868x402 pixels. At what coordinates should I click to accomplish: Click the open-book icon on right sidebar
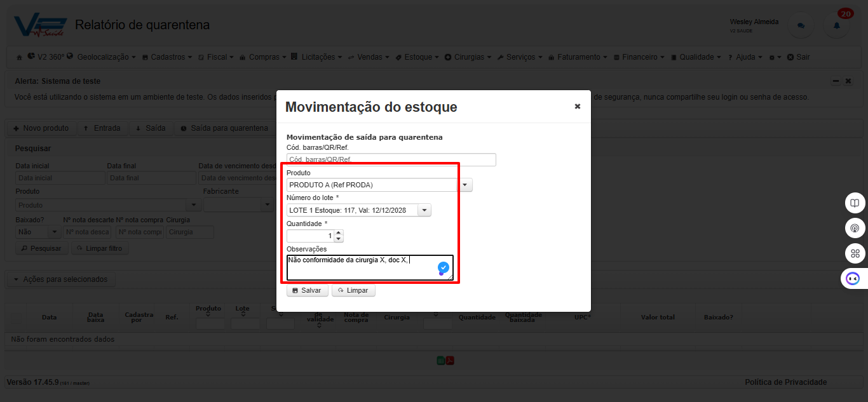pos(855,203)
